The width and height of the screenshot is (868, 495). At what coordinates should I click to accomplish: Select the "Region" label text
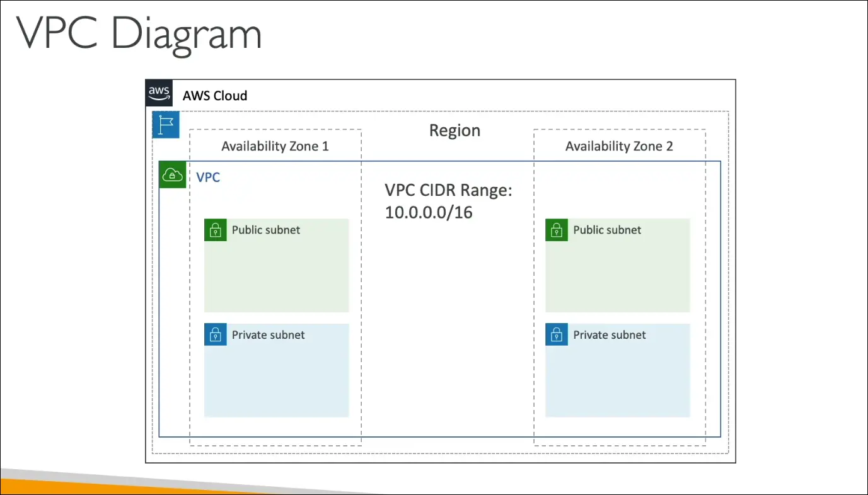(x=454, y=130)
